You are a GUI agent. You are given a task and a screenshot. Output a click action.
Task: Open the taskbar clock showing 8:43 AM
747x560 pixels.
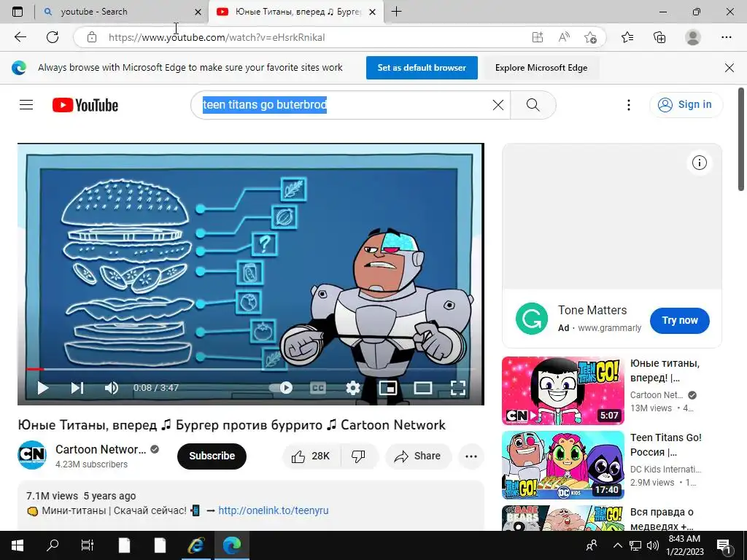tap(685, 545)
